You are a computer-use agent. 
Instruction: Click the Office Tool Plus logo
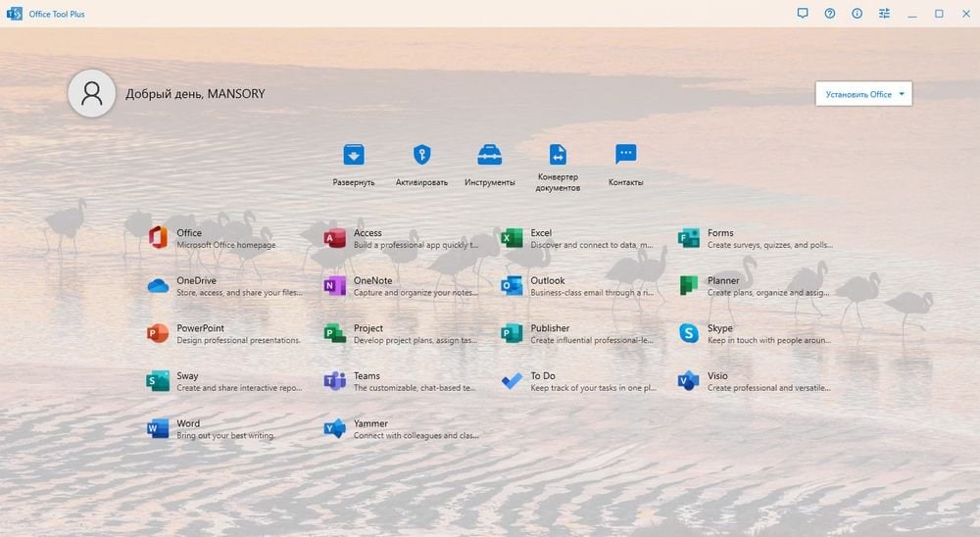[x=14, y=14]
